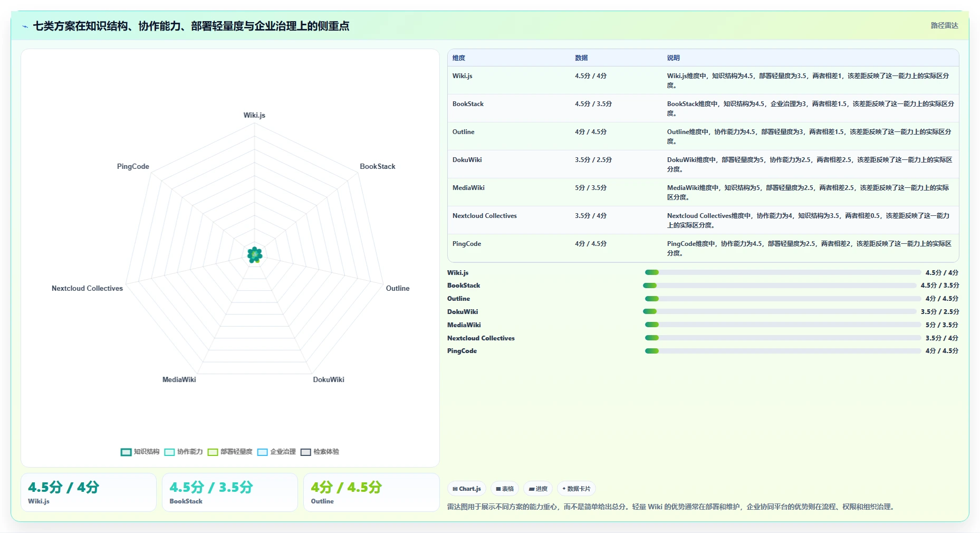
Task: Click the Wiki.js axis label on radar
Action: tap(254, 115)
